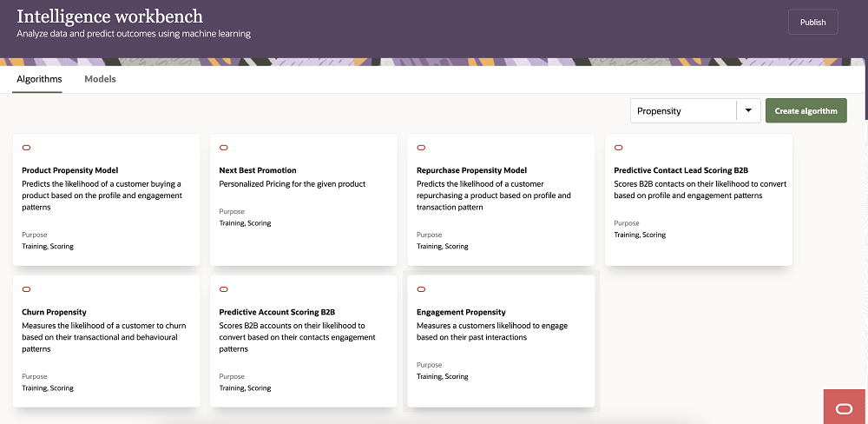Select the Algorithms tab

click(x=39, y=79)
